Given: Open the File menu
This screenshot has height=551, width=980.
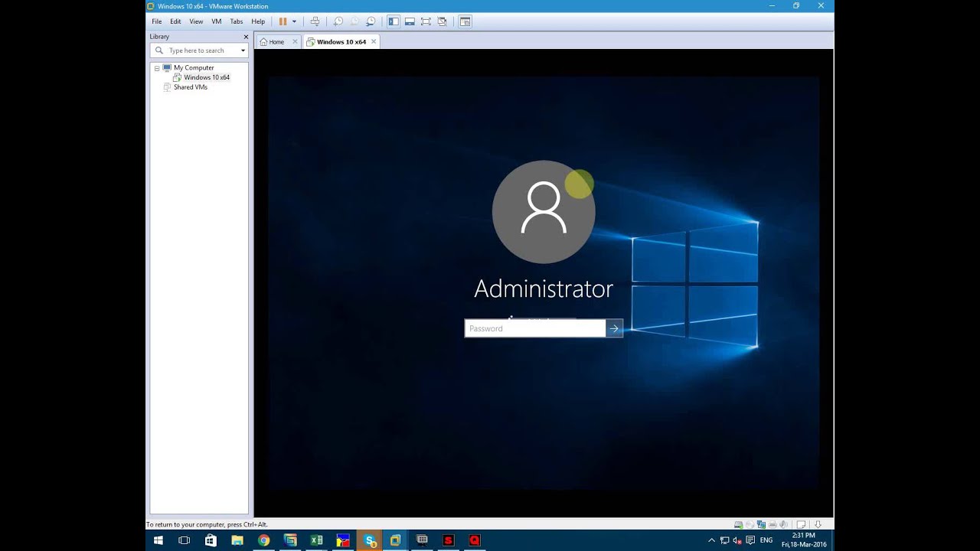Looking at the screenshot, I should point(157,21).
